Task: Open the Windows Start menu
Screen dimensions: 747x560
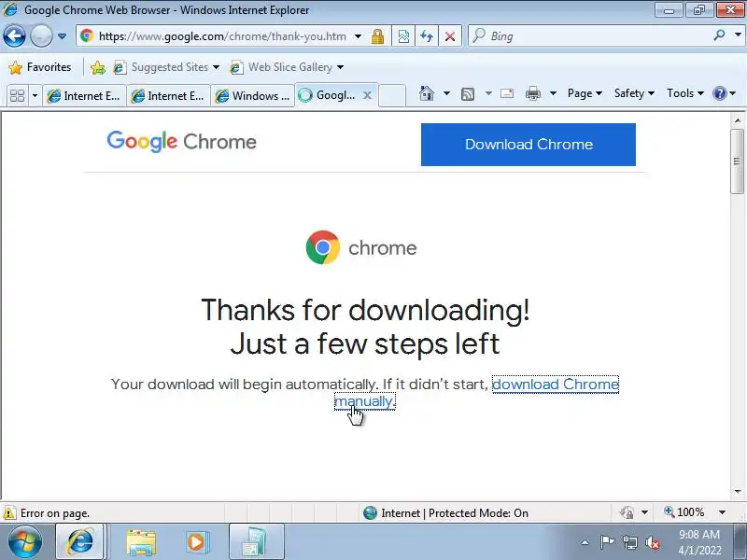Action: click(24, 542)
